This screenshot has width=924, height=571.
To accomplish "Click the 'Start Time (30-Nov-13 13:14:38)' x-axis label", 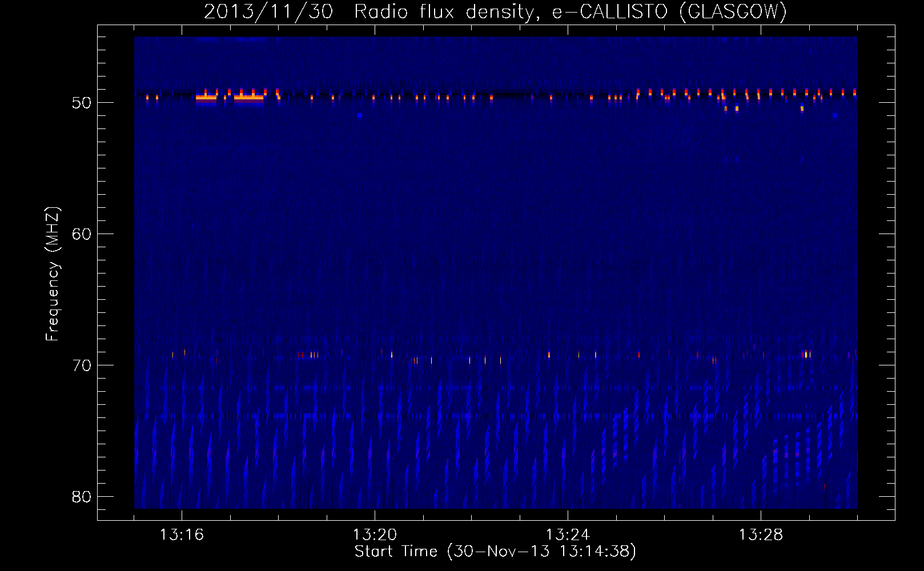I will pos(495,552).
